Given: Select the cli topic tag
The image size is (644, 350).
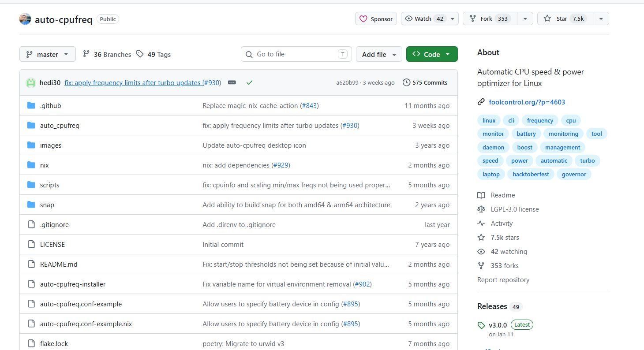Looking at the screenshot, I should [x=511, y=120].
